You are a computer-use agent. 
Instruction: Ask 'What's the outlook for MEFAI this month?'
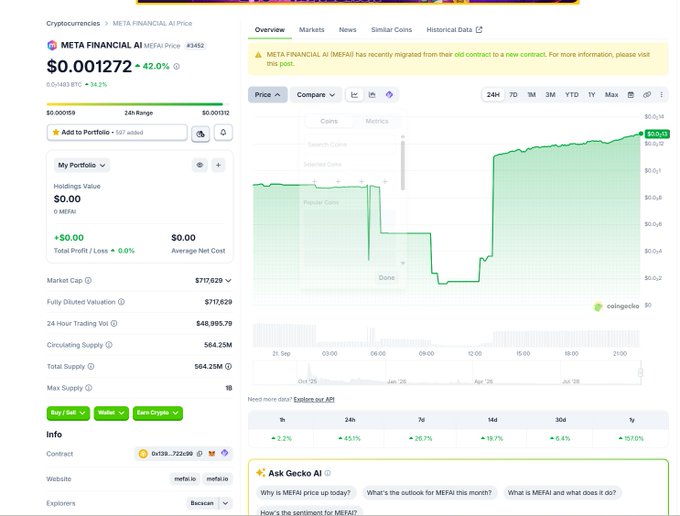click(429, 493)
